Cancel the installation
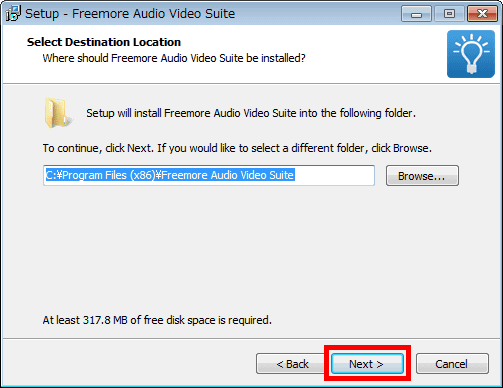Screen dimensions: 503x388 click(452, 364)
